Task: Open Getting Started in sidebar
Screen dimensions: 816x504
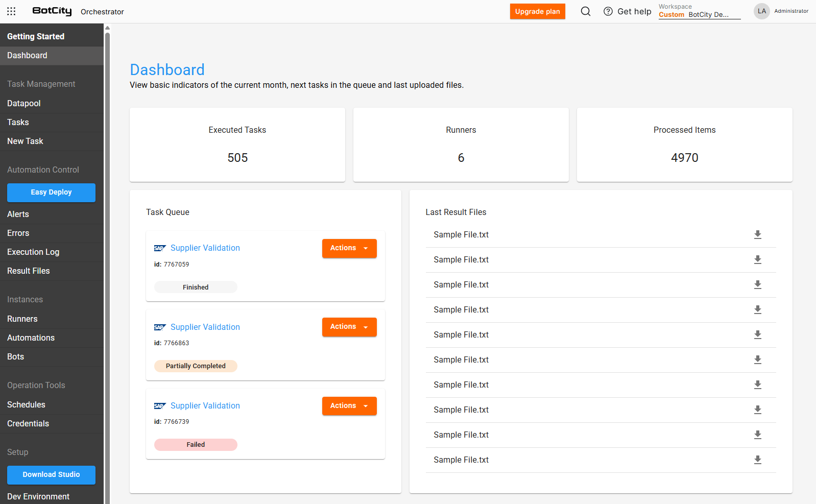Action: (52, 36)
